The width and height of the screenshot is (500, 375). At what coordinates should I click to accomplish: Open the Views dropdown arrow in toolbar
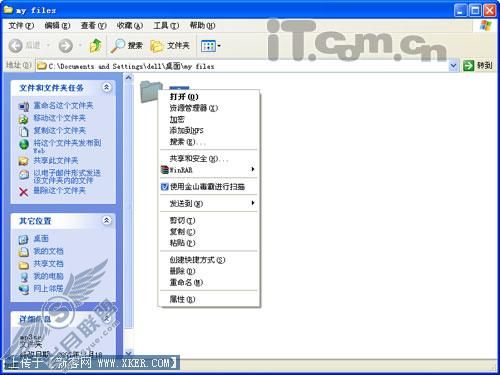pos(219,46)
